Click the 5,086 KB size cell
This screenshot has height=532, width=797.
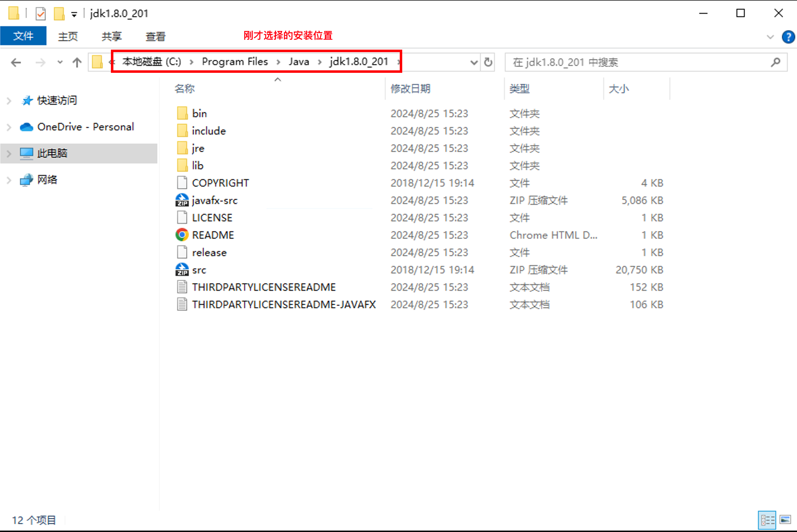click(x=642, y=200)
